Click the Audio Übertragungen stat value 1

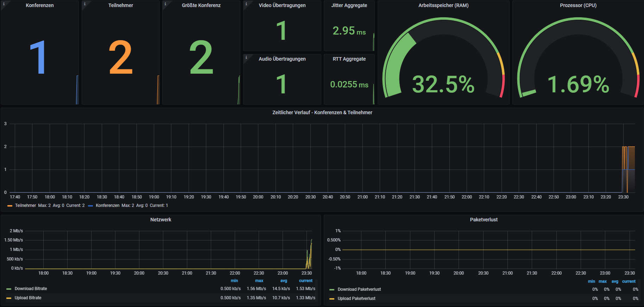(282, 84)
